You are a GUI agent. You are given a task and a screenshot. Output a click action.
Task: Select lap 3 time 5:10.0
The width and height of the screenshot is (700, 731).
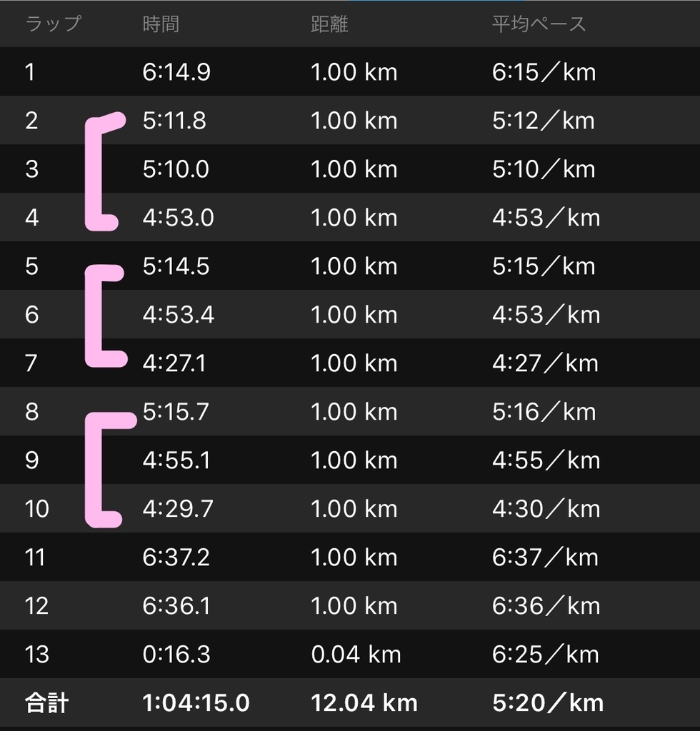coord(175,168)
